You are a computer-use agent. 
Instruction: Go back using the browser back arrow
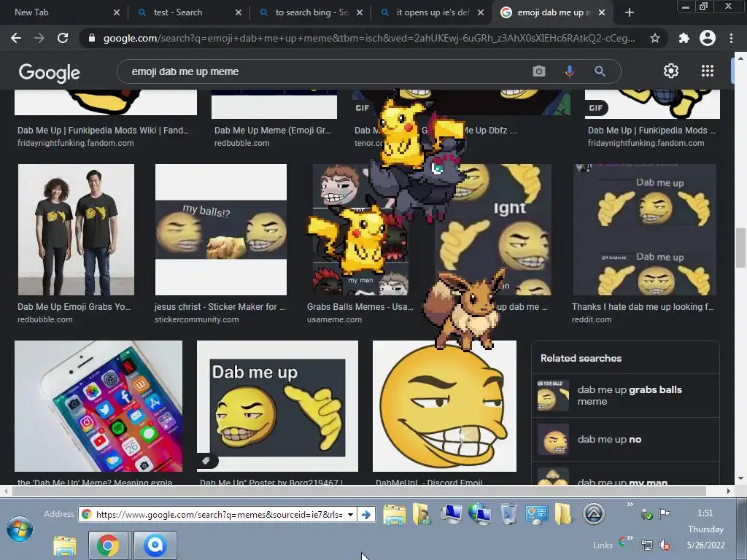[16, 38]
